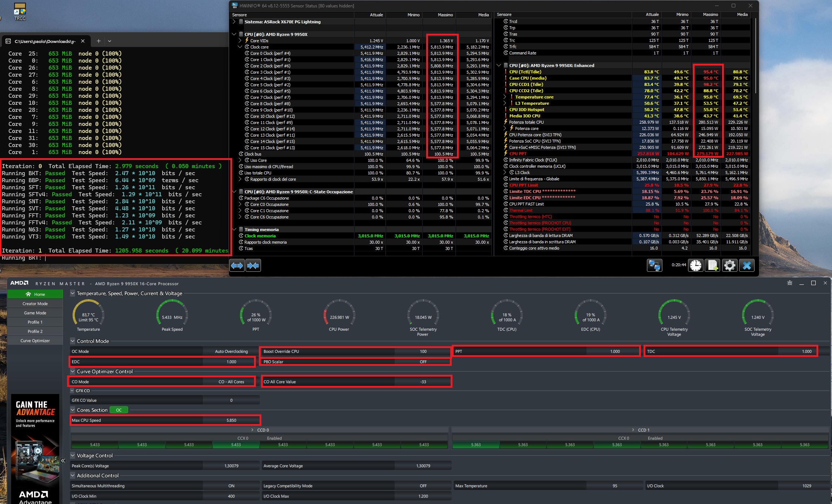Expand the CCD 1 chevron
Image resolution: width=832 pixels, height=504 pixels.
[x=633, y=430]
